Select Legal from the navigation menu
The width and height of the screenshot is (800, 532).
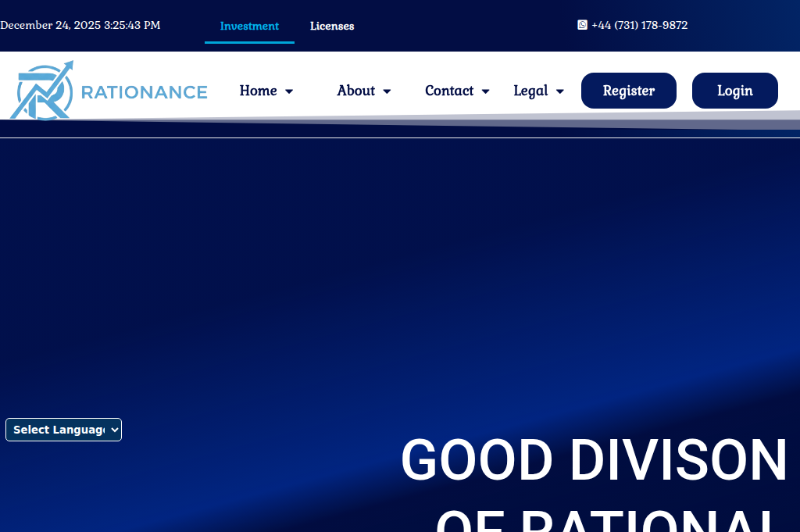click(x=530, y=91)
